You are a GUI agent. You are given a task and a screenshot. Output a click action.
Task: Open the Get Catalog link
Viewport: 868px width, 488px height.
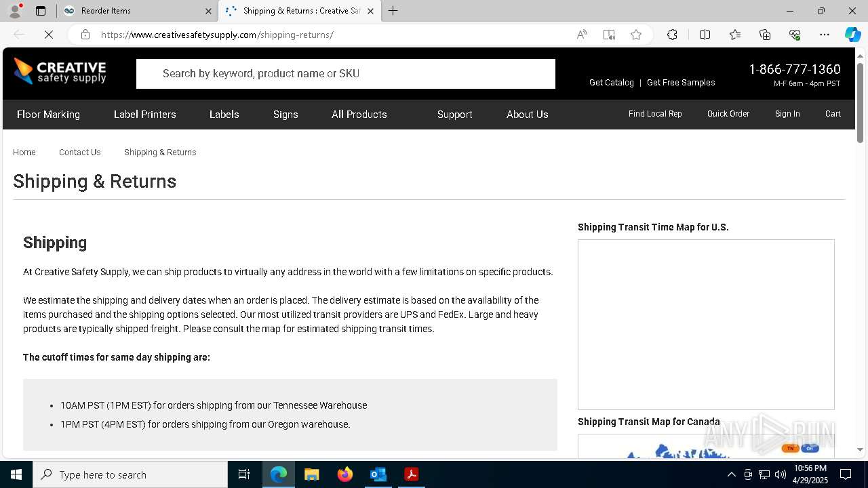coord(612,83)
